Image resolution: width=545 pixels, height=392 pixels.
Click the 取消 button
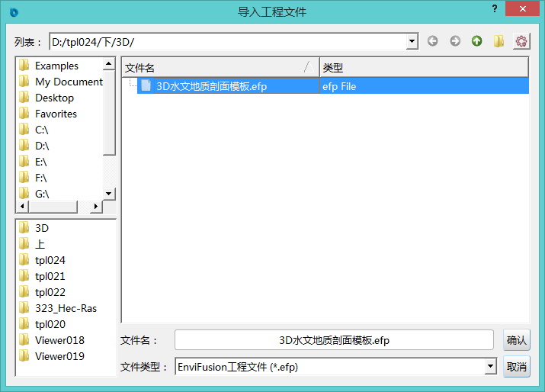click(517, 367)
